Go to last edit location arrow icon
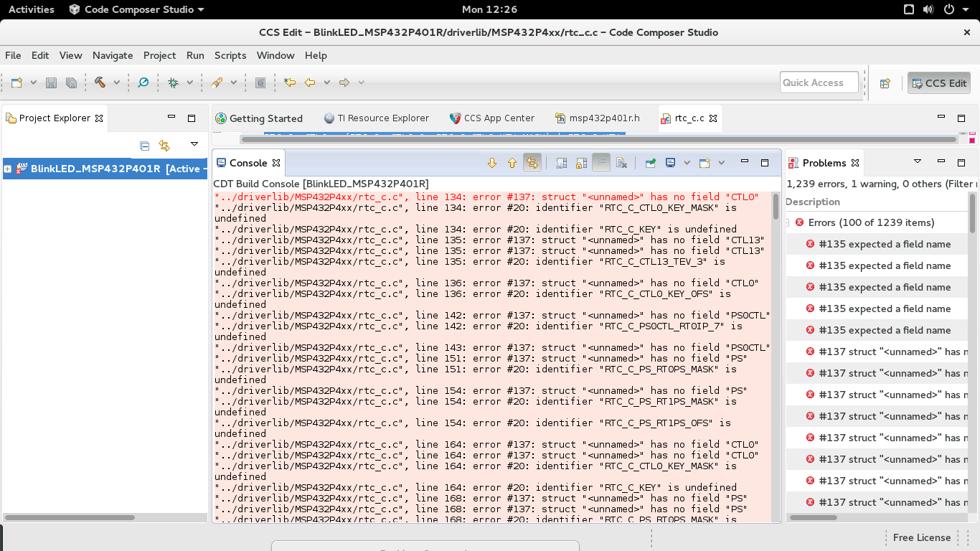The image size is (980, 551). 289,83
